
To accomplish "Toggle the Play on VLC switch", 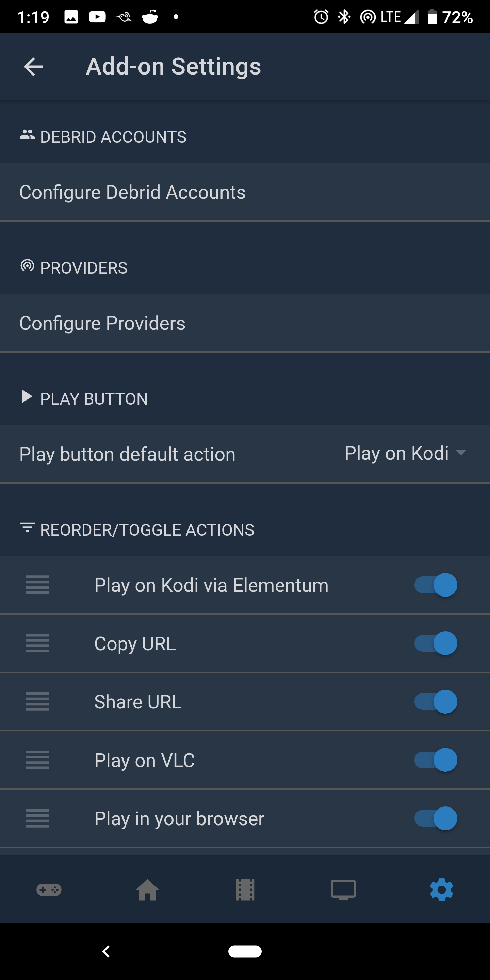I will tap(436, 760).
